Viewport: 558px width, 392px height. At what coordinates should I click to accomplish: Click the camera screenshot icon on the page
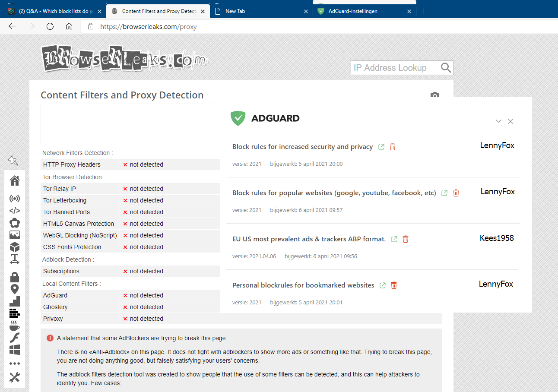(x=435, y=95)
